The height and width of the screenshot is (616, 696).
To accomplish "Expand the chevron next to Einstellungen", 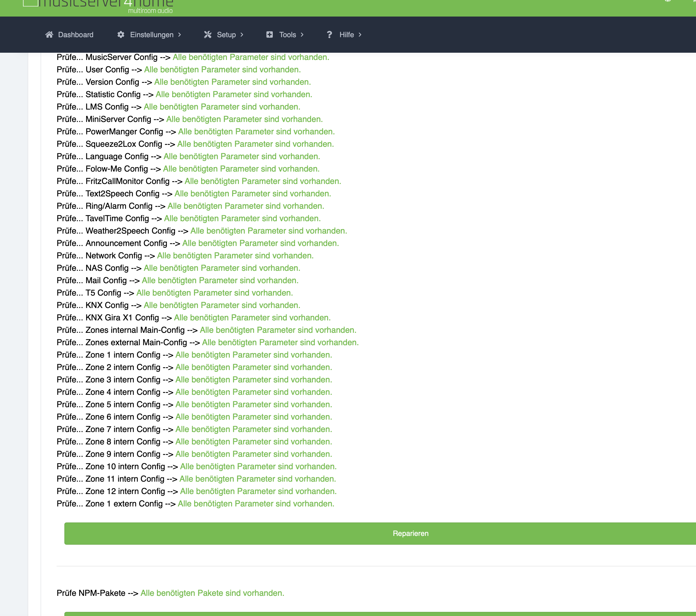I will [180, 35].
